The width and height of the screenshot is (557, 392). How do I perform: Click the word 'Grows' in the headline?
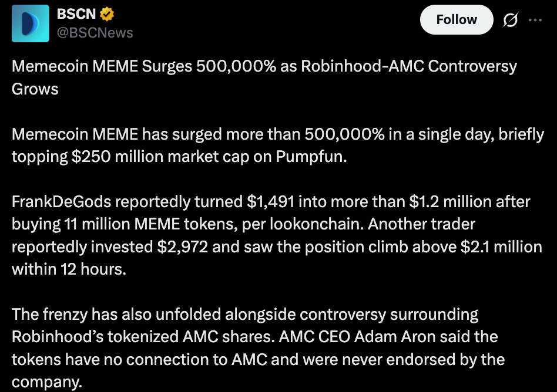[x=35, y=89]
